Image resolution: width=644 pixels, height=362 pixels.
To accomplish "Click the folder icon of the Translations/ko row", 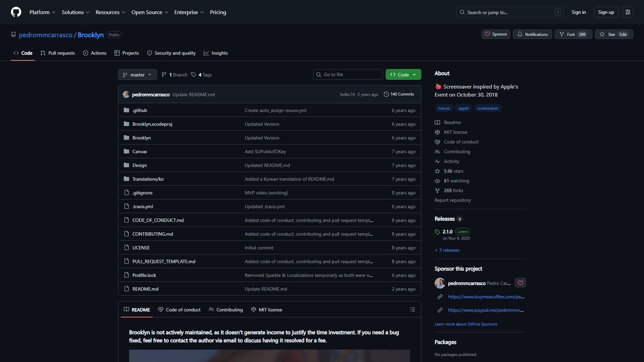I will point(126,179).
